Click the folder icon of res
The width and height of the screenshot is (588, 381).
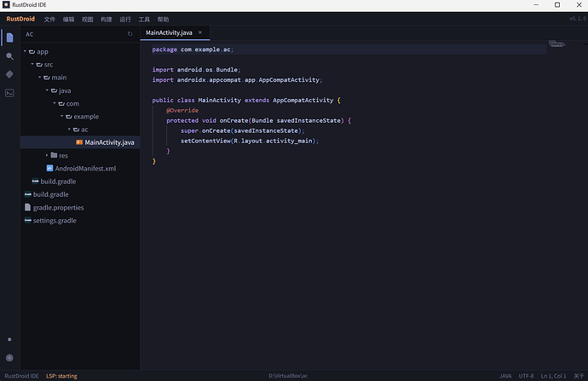click(54, 155)
